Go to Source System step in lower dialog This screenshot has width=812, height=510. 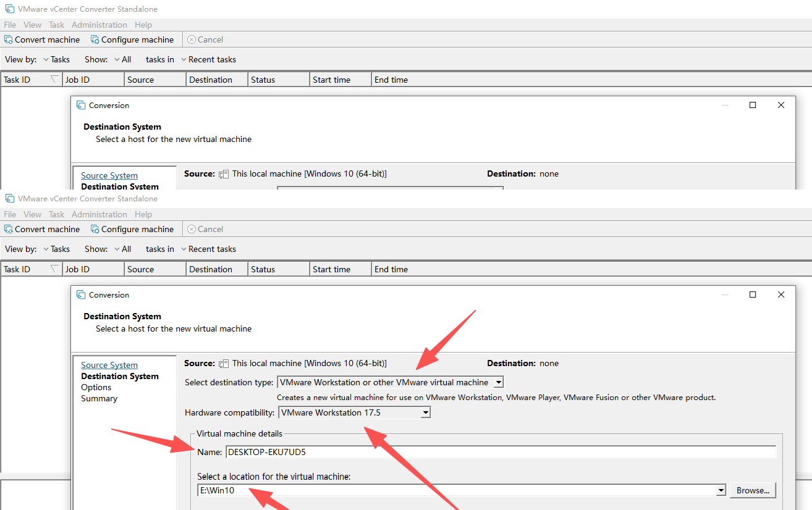click(x=109, y=365)
